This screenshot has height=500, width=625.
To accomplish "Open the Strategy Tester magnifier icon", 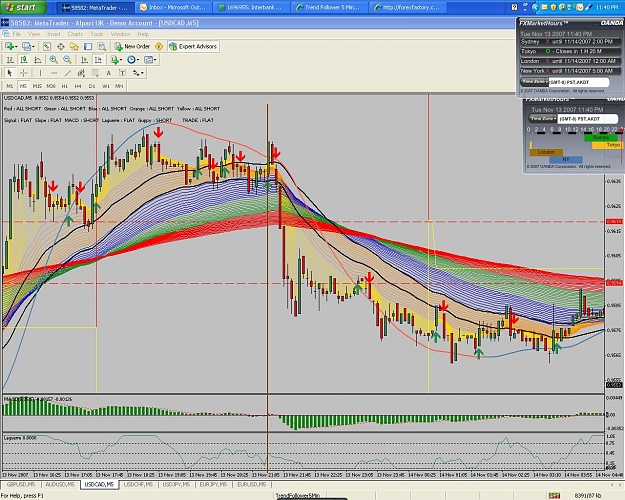I will pos(102,47).
